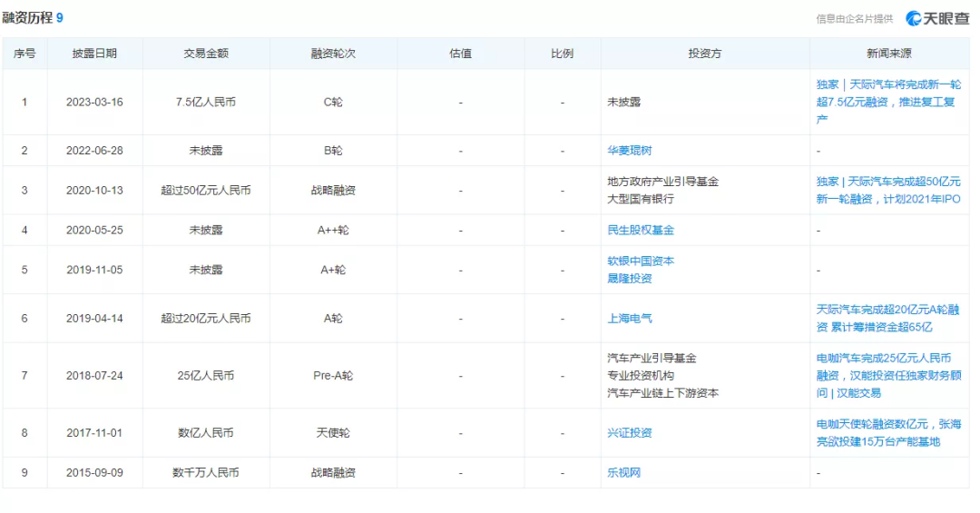Open investor link 民生股权基金

[x=641, y=231]
